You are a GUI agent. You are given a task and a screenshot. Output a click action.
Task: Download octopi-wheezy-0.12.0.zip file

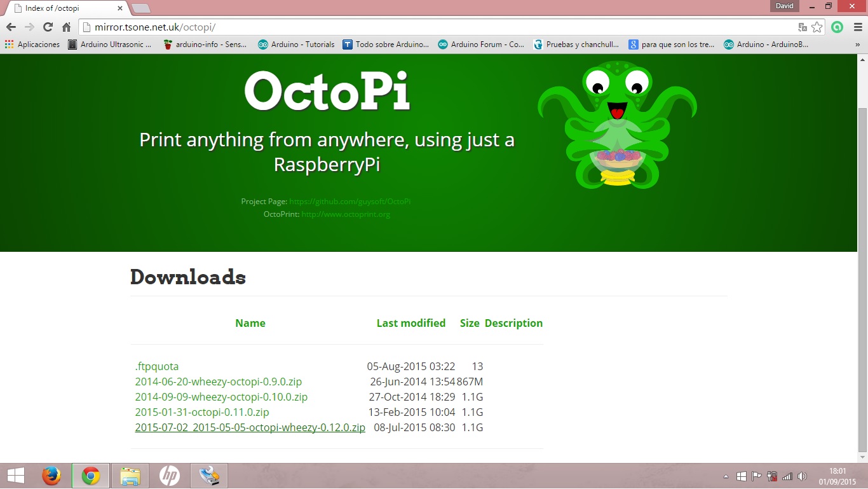[x=250, y=427]
